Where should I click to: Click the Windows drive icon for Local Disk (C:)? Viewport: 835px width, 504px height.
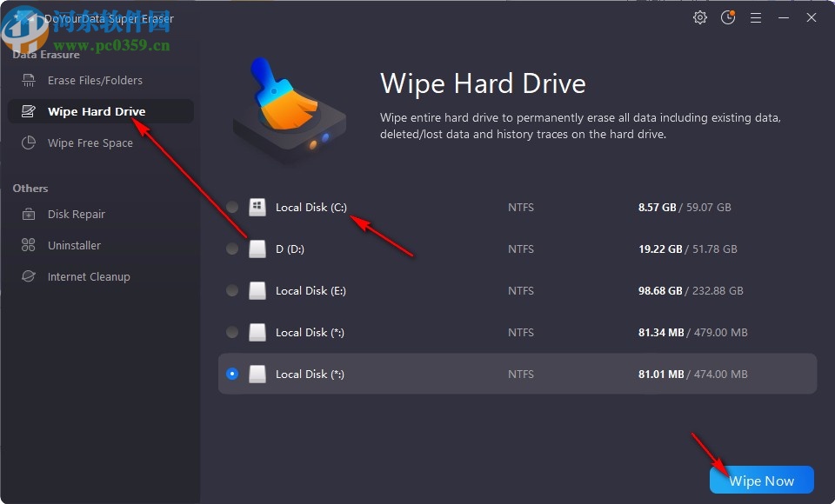coord(257,208)
